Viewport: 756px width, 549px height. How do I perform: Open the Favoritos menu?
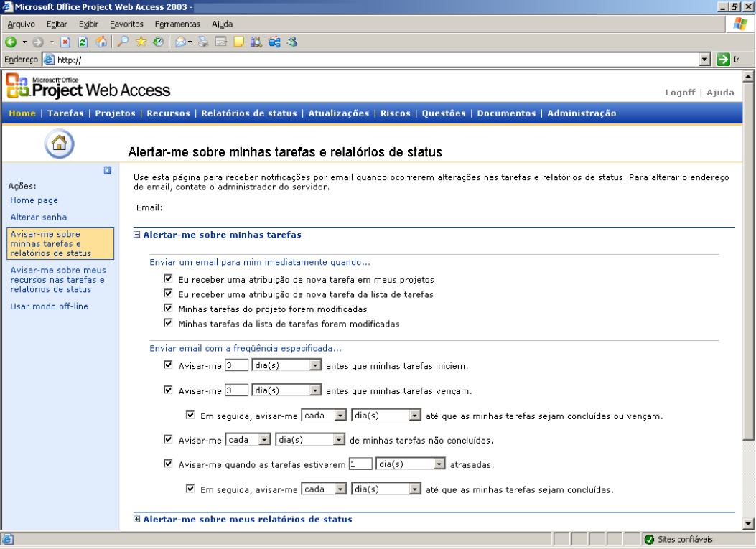(x=126, y=24)
